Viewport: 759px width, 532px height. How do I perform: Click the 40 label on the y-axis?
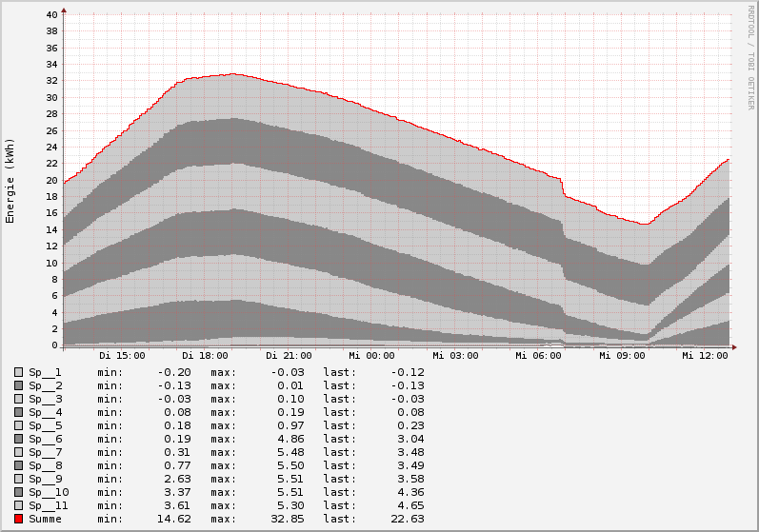tap(51, 15)
